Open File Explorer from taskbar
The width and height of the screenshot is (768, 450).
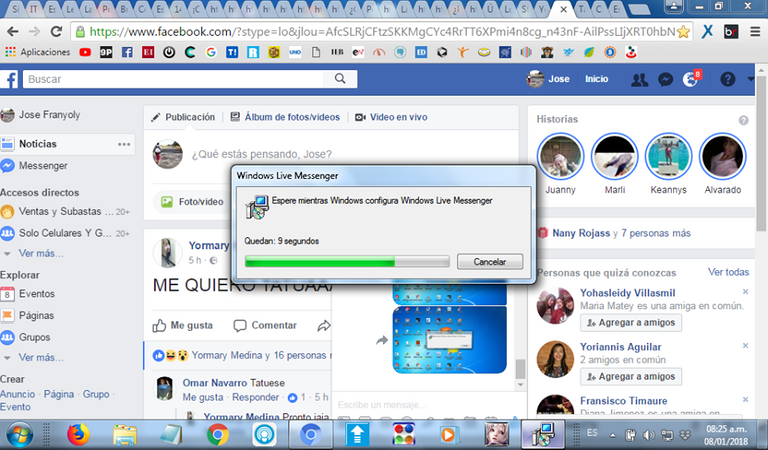tap(124, 434)
